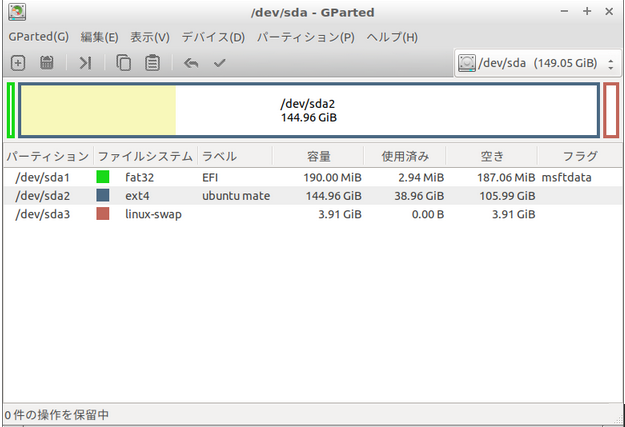
Task: Select the /dev/sda2 partition row
Action: tap(312, 196)
